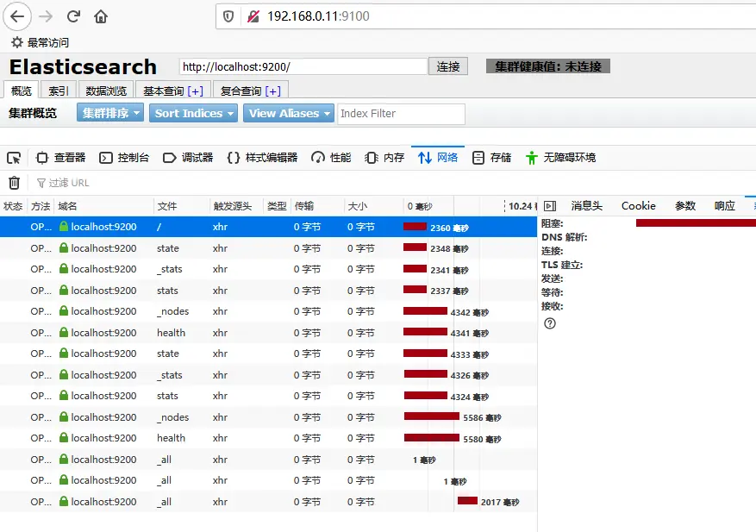
Task: Open the 内存 memory panel
Action: pyautogui.click(x=384, y=158)
